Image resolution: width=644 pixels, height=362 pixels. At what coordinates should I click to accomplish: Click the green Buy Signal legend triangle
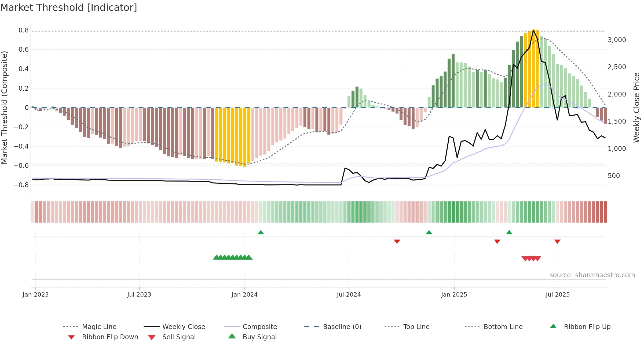coord(232,336)
